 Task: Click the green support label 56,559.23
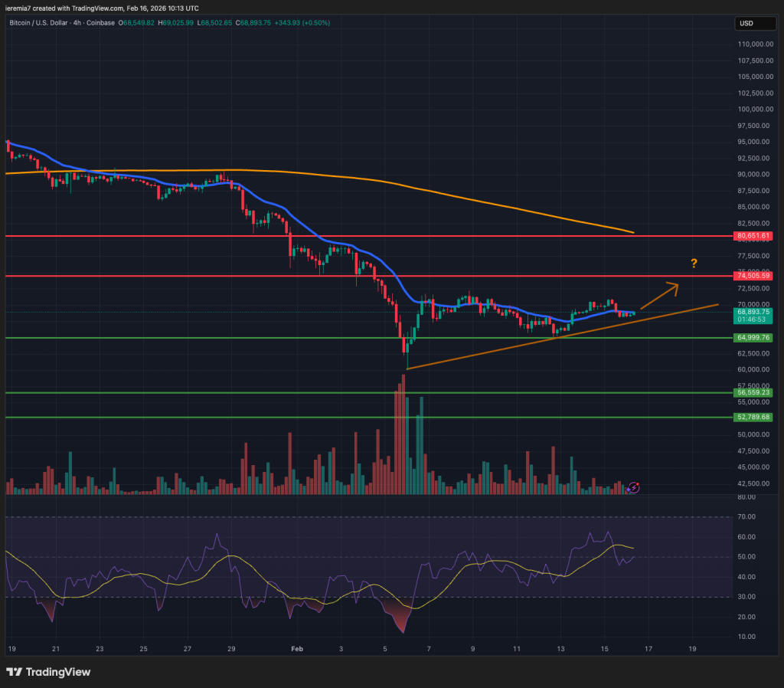753,392
